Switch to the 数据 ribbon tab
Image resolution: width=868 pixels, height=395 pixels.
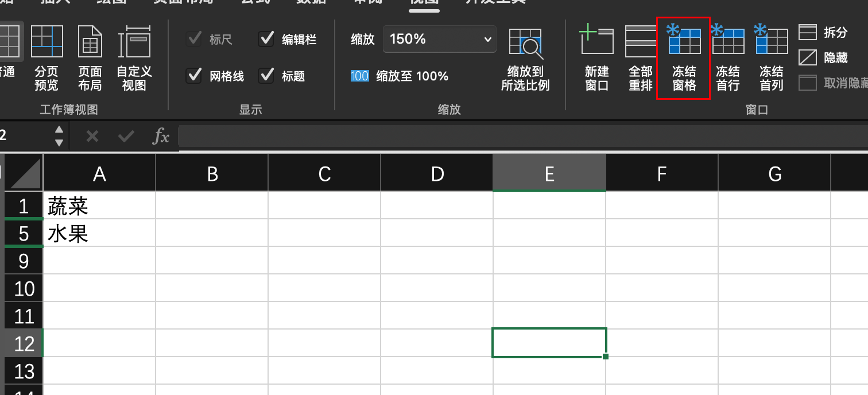click(x=311, y=3)
